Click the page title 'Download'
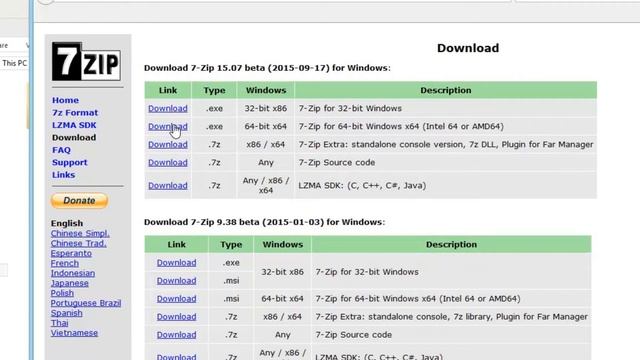 point(468,48)
